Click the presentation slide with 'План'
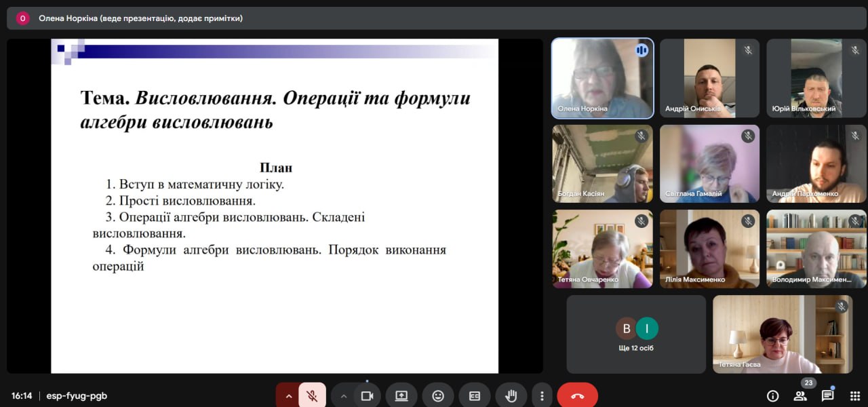The image size is (868, 407). coord(275,206)
